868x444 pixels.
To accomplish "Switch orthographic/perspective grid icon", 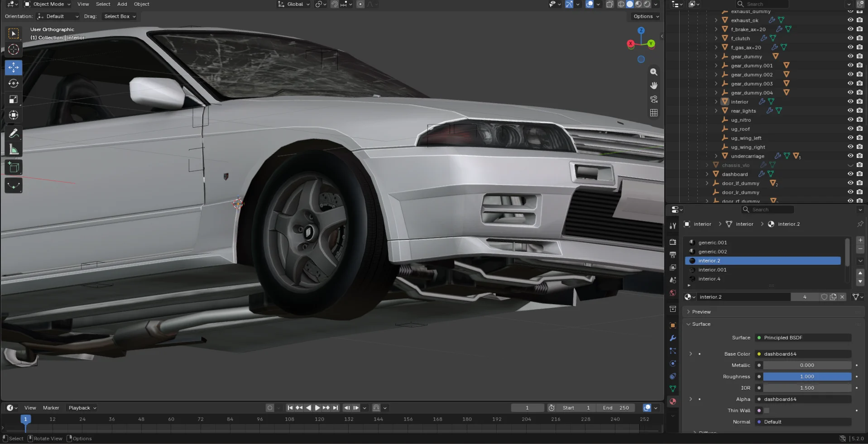I will coord(654,113).
